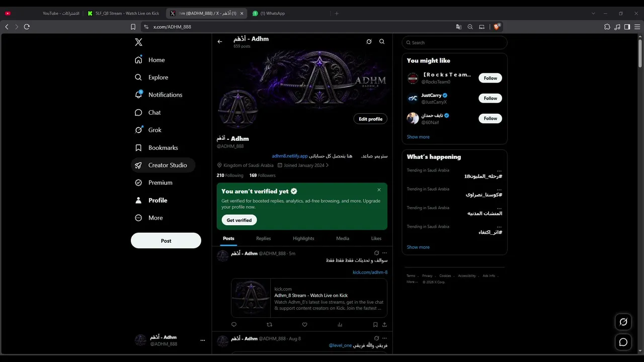View analytics for the kick.com/adhm-8 post

click(340, 325)
